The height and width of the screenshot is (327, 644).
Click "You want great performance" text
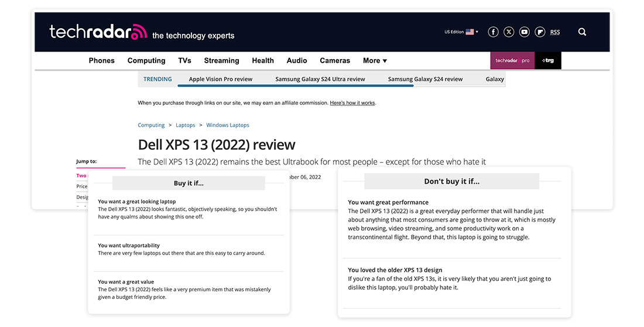click(388, 202)
